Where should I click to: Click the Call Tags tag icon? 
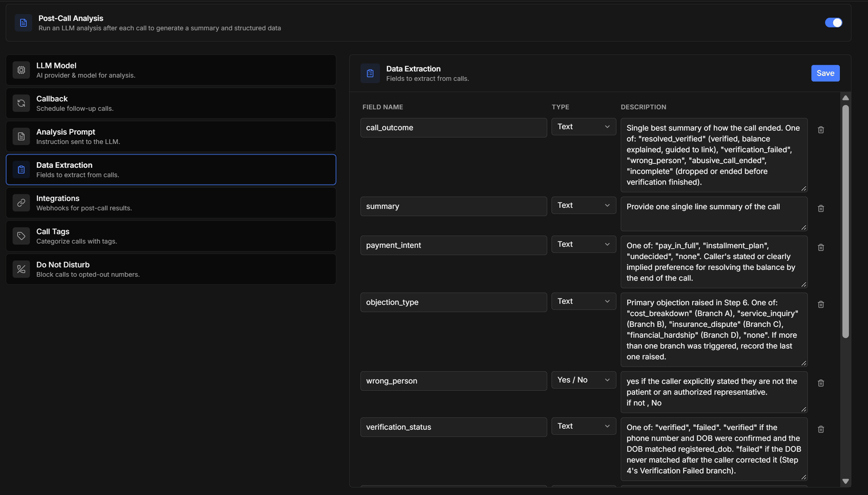point(21,236)
